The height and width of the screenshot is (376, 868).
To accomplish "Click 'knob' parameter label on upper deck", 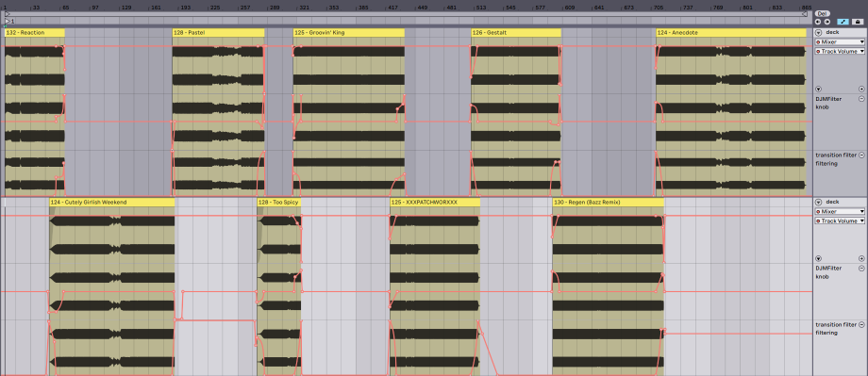I will point(822,107).
